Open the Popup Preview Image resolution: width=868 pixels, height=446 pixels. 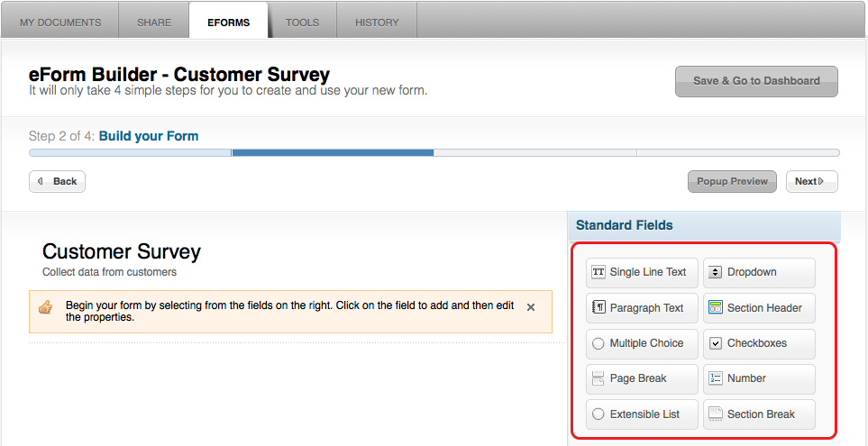[x=732, y=181]
